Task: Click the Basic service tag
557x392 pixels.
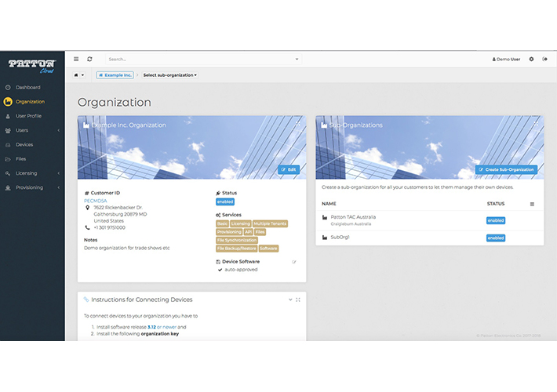Action: pos(222,223)
